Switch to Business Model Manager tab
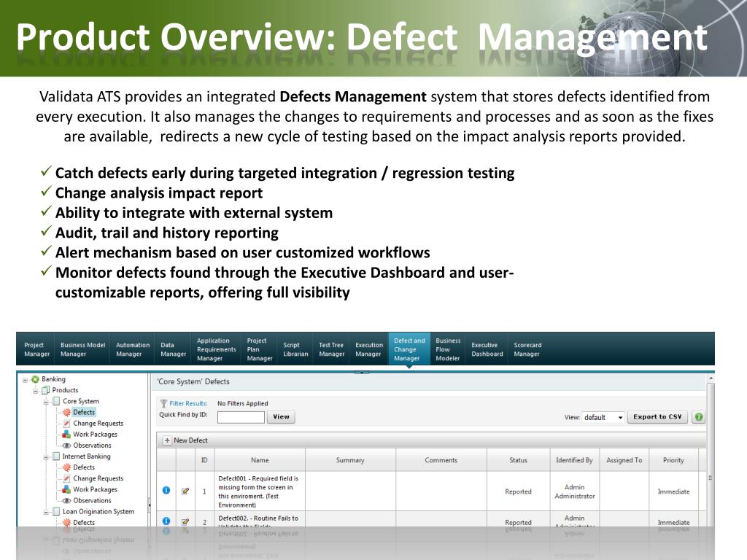The width and height of the screenshot is (747, 560). coord(83,349)
